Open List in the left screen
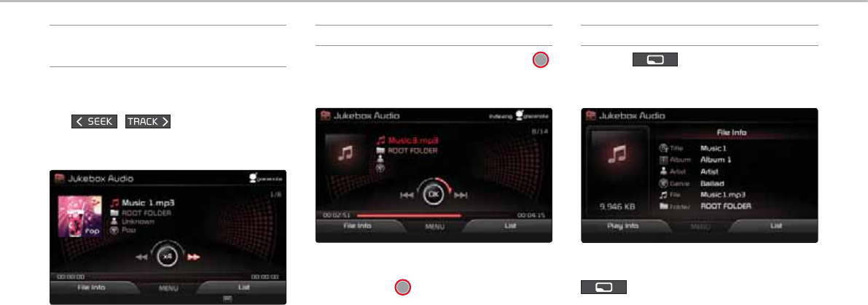868x305 pixels. 243,287
